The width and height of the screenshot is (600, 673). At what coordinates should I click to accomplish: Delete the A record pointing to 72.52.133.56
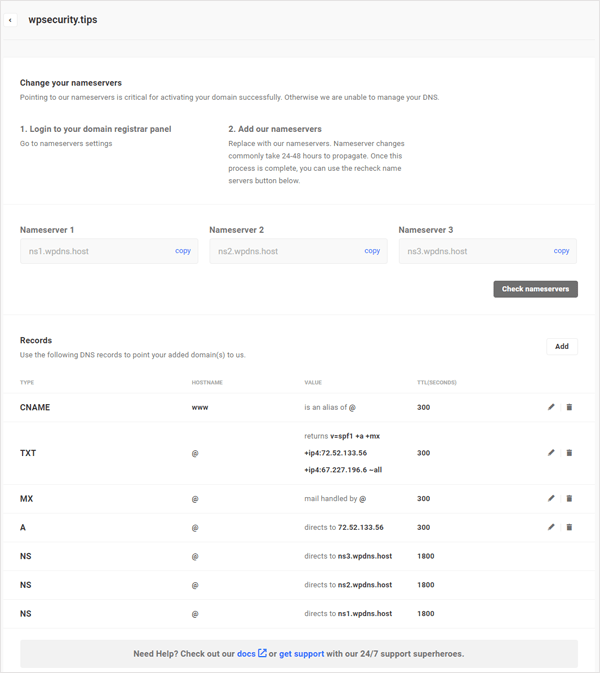coord(569,527)
